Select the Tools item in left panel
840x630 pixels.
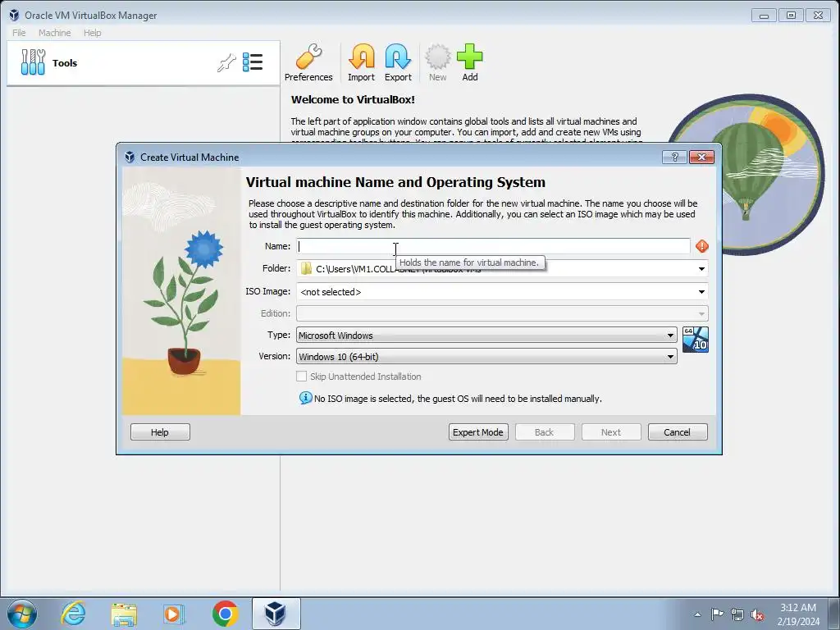[x=143, y=62]
